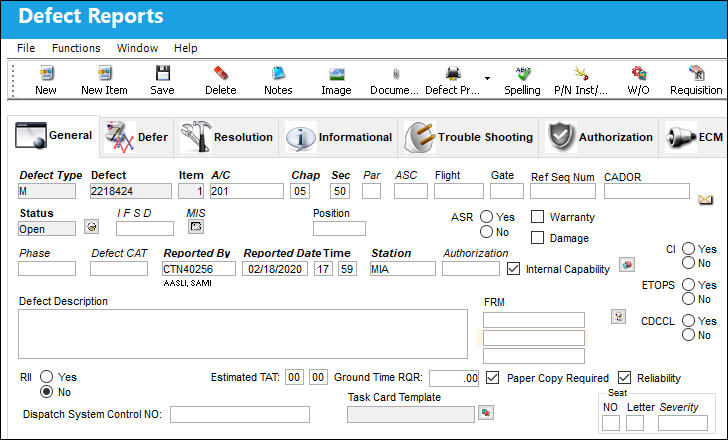The image size is (728, 440).
Task: Select RII Yes radio button
Action: [x=46, y=376]
